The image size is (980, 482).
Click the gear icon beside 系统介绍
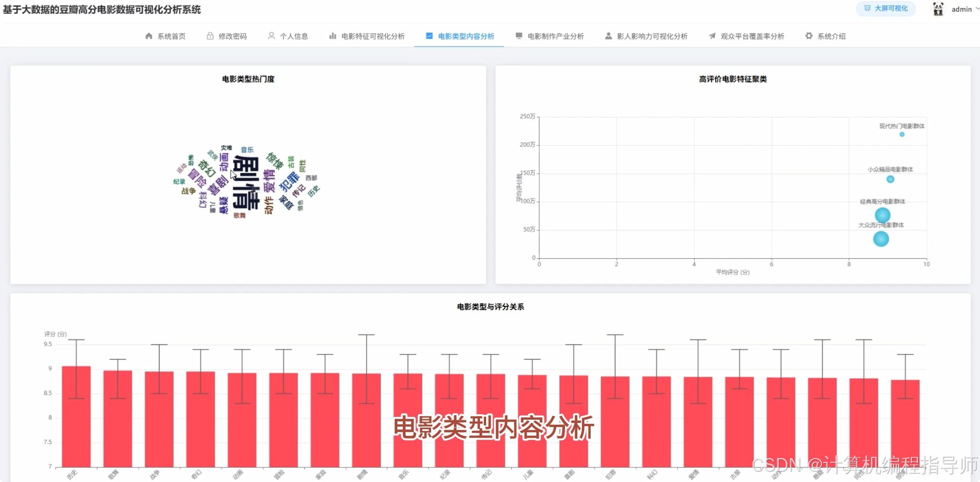click(809, 36)
